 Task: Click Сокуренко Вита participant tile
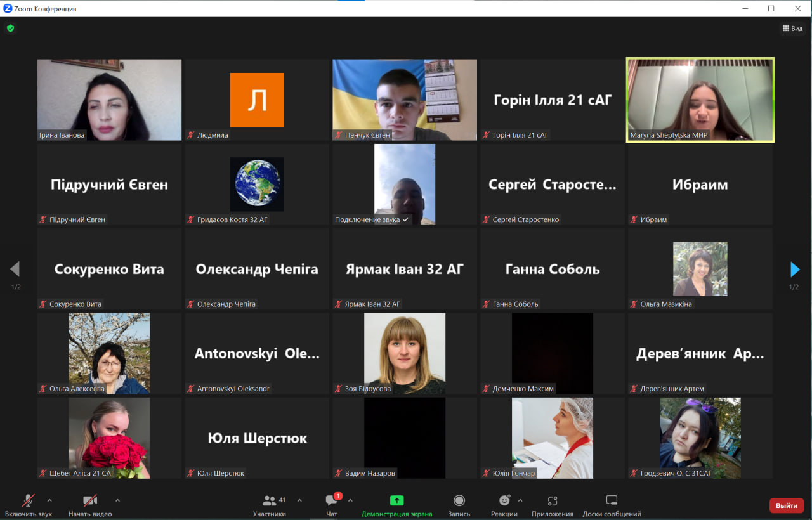pyautogui.click(x=109, y=269)
